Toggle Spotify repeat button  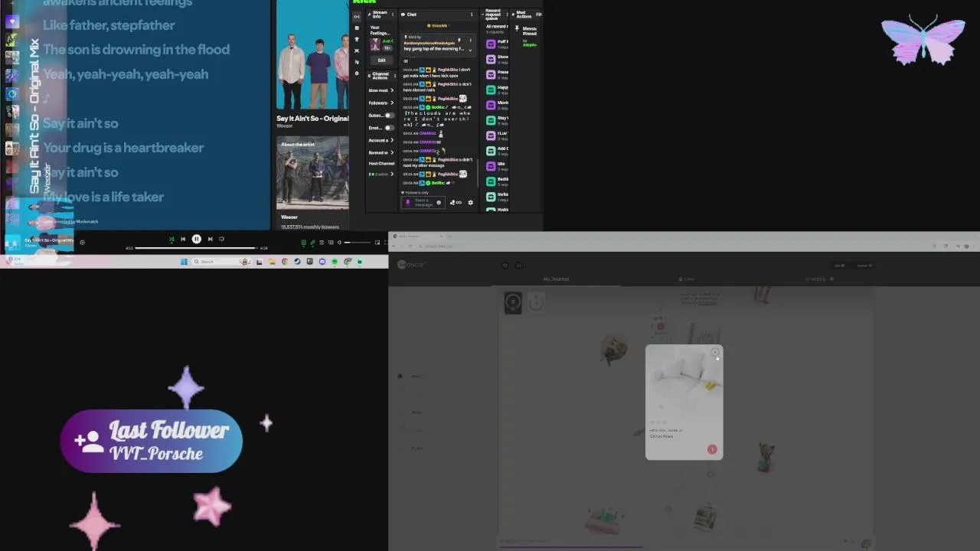tap(222, 239)
